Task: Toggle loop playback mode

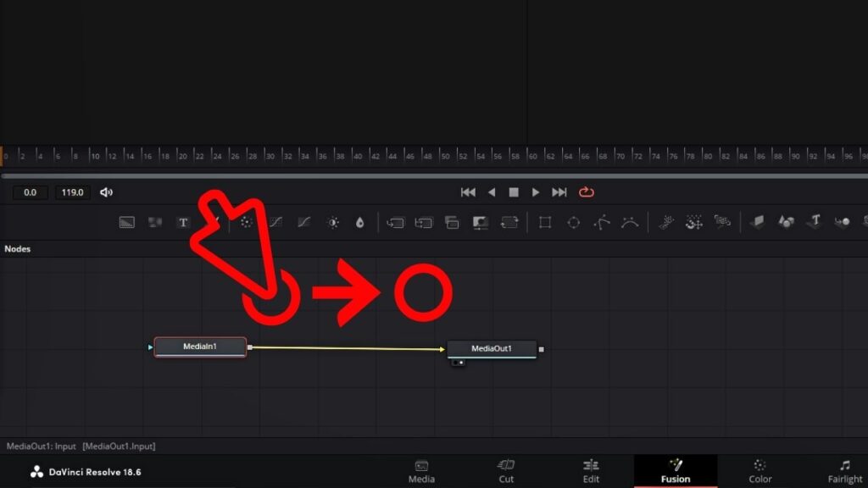Action: (x=587, y=192)
